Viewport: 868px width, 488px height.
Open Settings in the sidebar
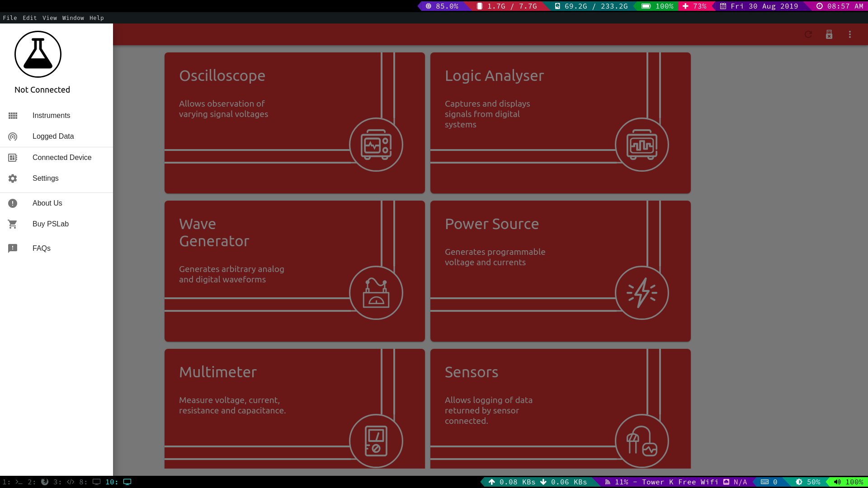tap(45, 178)
